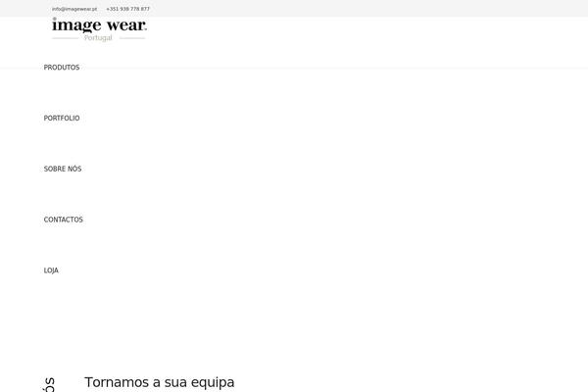Click the info@imagewear.pt email link
The width and height of the screenshot is (588, 392).
tap(74, 9)
